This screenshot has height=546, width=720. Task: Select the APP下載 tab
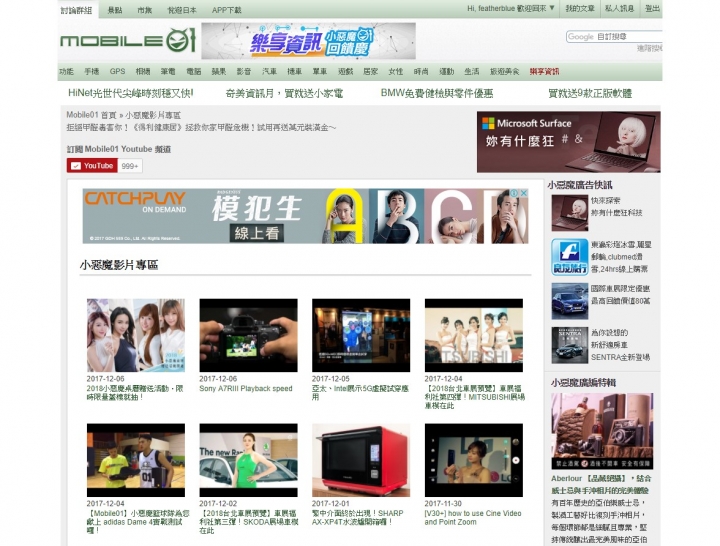[226, 10]
